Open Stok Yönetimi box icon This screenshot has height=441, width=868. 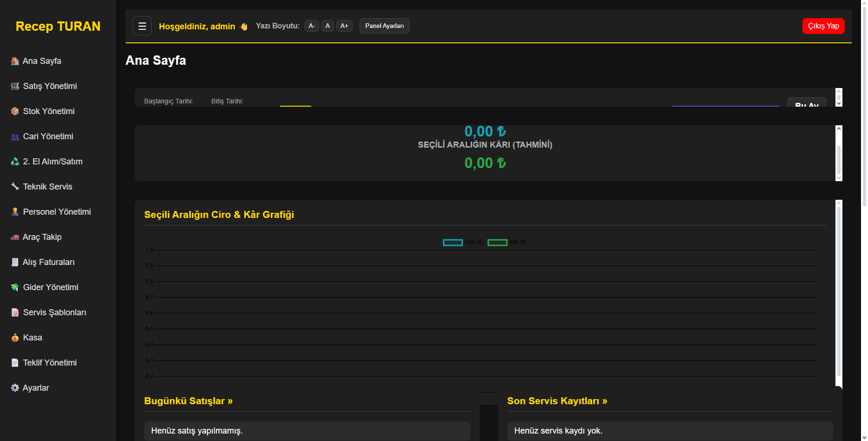coord(15,111)
